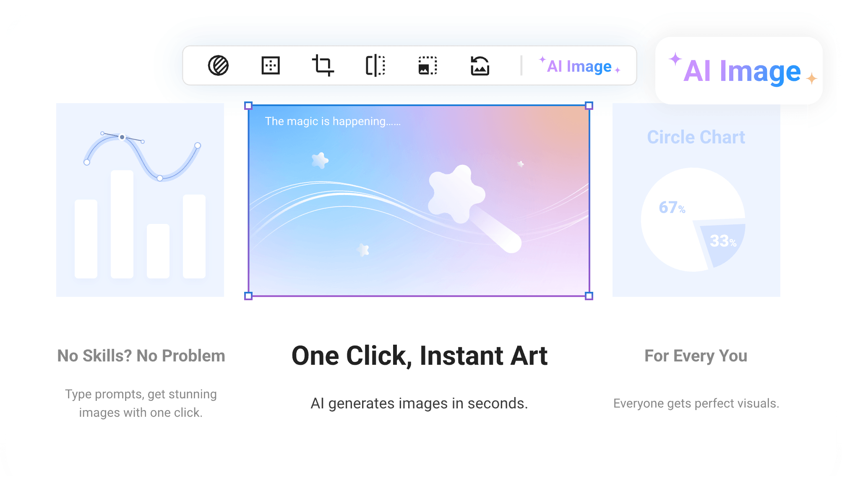Viewport: 855px width, 504px height.
Task: Click the flip horizontal icon
Action: [x=375, y=65]
